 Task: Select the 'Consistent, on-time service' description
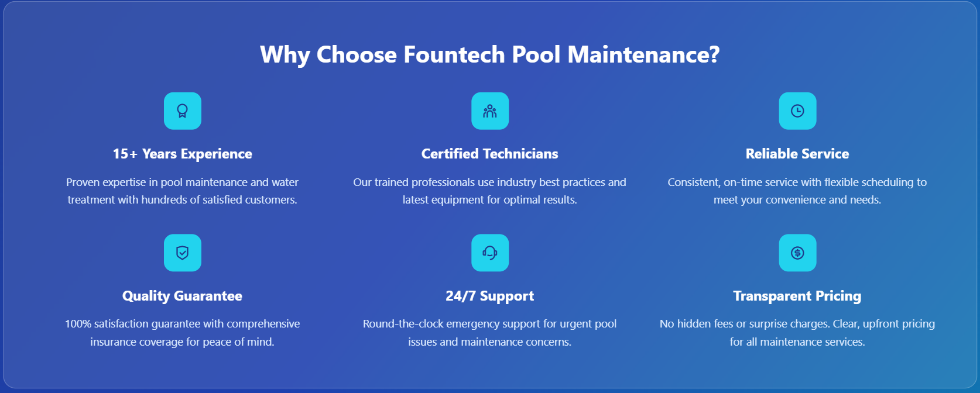coord(797,191)
